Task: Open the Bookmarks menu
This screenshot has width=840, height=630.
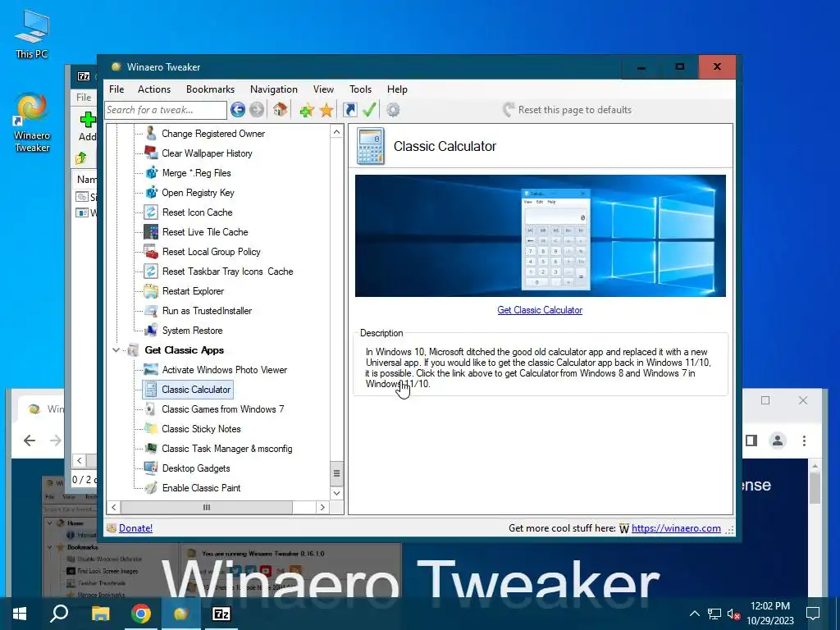Action: coord(210,89)
